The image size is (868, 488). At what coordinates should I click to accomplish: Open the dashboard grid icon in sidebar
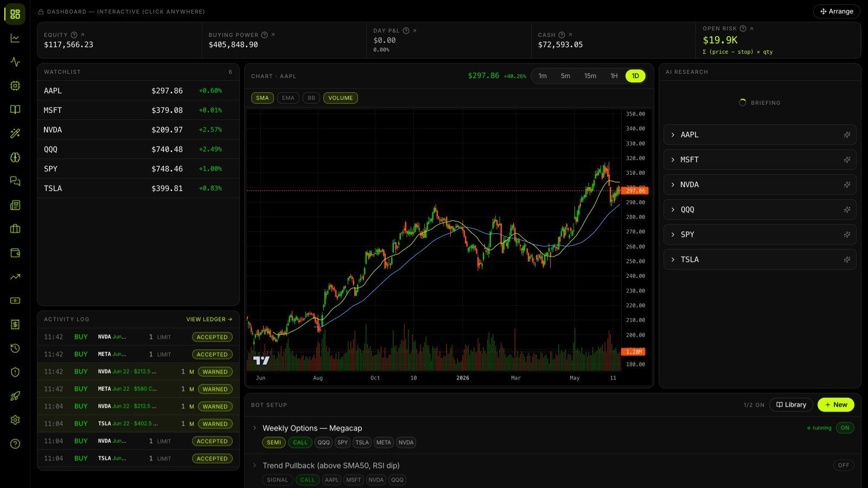point(15,14)
